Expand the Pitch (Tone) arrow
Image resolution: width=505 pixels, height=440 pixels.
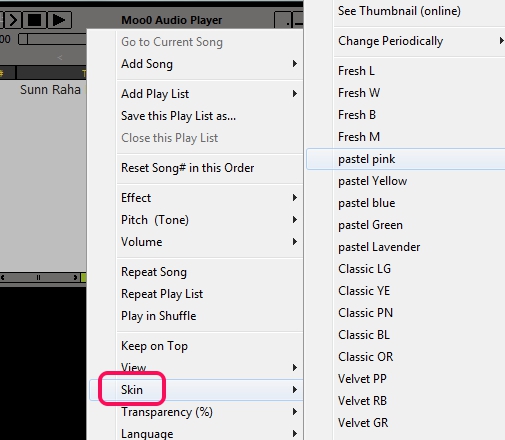tap(295, 220)
